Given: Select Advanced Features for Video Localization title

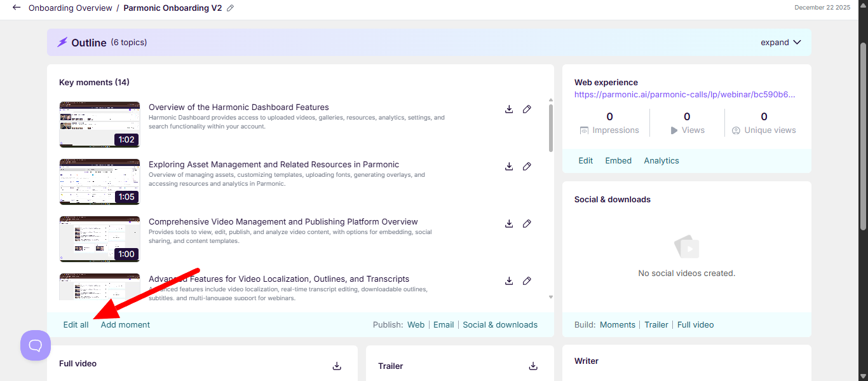Looking at the screenshot, I should coord(279,279).
